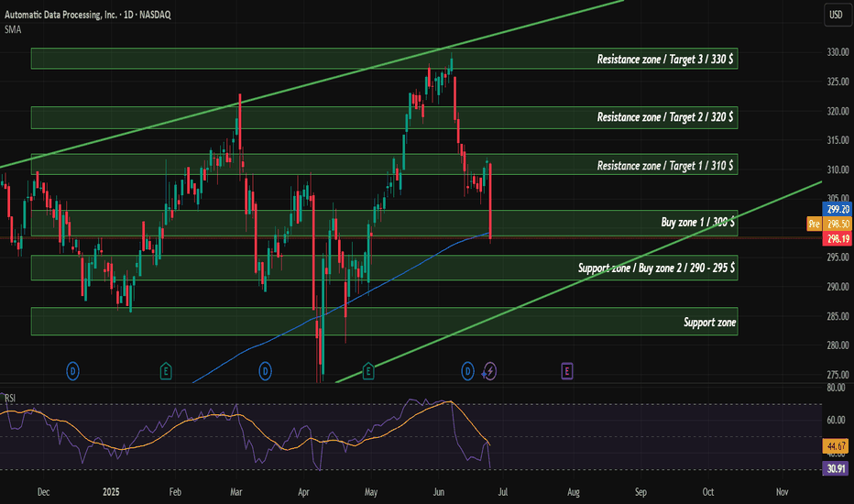Click the 'Buy zone 1 / 300 $' label
Viewport: 854px width, 504px height.
(x=697, y=223)
